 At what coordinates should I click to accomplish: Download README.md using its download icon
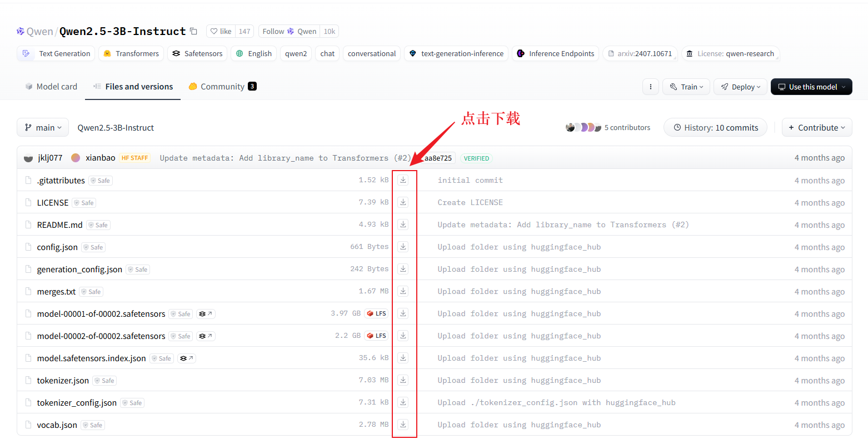[x=403, y=225]
